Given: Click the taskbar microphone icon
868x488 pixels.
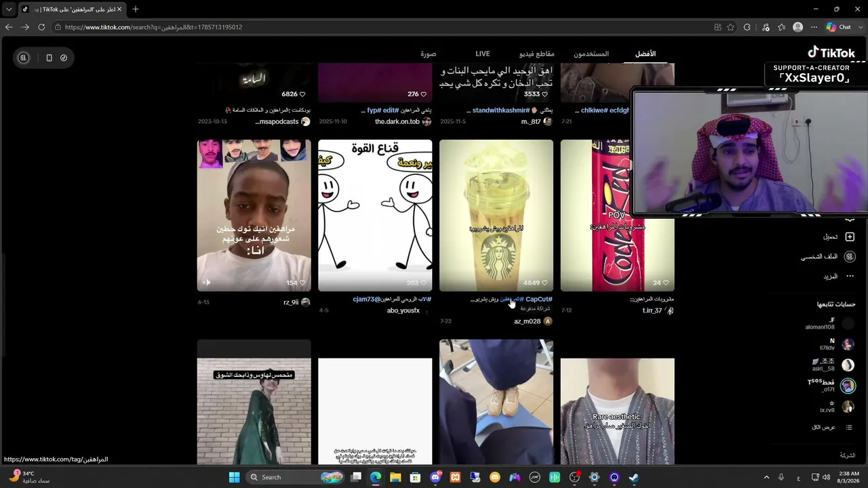Looking at the screenshot, I should [781, 477].
